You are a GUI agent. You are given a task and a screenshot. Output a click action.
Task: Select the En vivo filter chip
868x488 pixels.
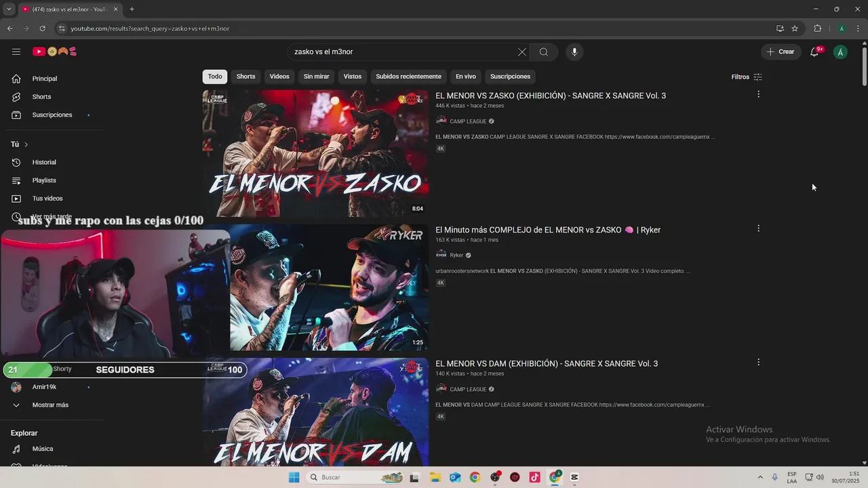pyautogui.click(x=466, y=77)
